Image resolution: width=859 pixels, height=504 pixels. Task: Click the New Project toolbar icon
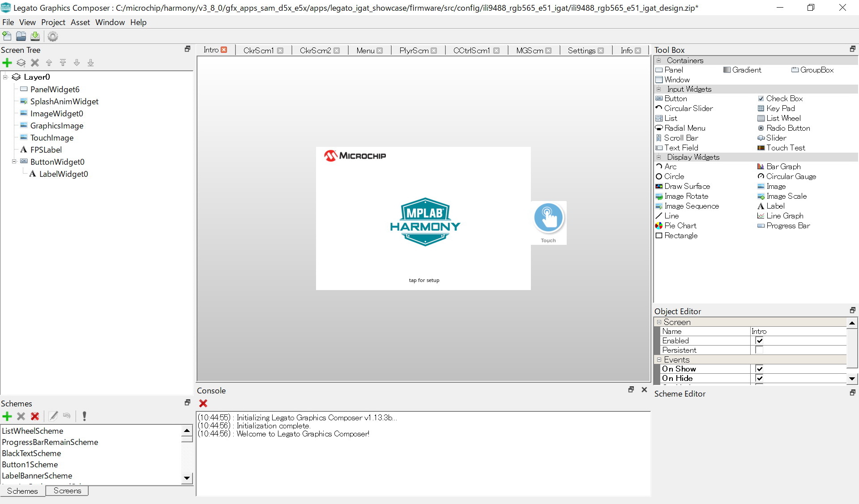(7, 36)
